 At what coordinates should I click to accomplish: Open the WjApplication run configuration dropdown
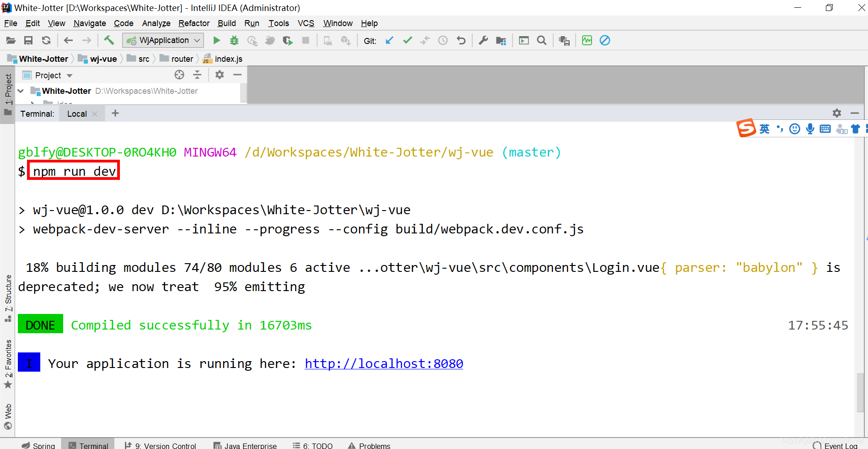point(163,41)
